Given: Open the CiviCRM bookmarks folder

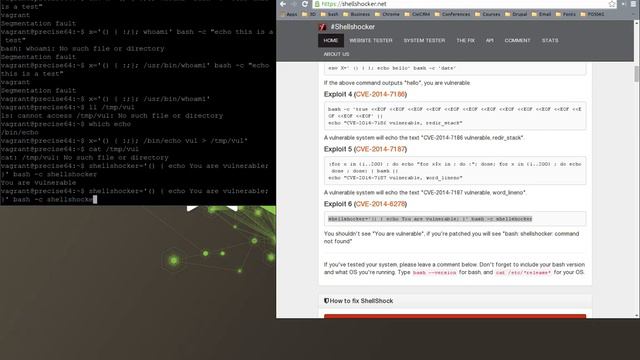Looking at the screenshot, I should point(417,14).
